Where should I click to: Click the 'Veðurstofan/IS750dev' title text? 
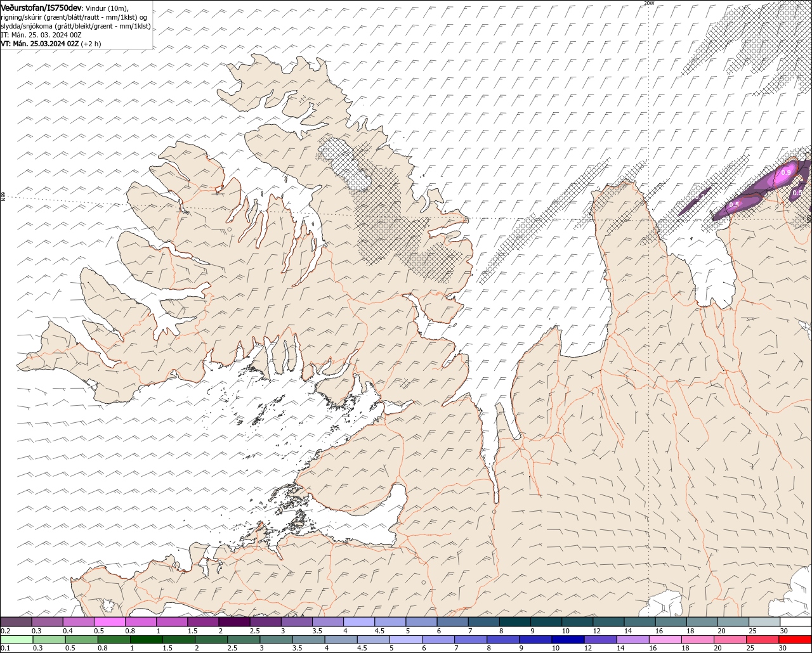tap(41, 8)
